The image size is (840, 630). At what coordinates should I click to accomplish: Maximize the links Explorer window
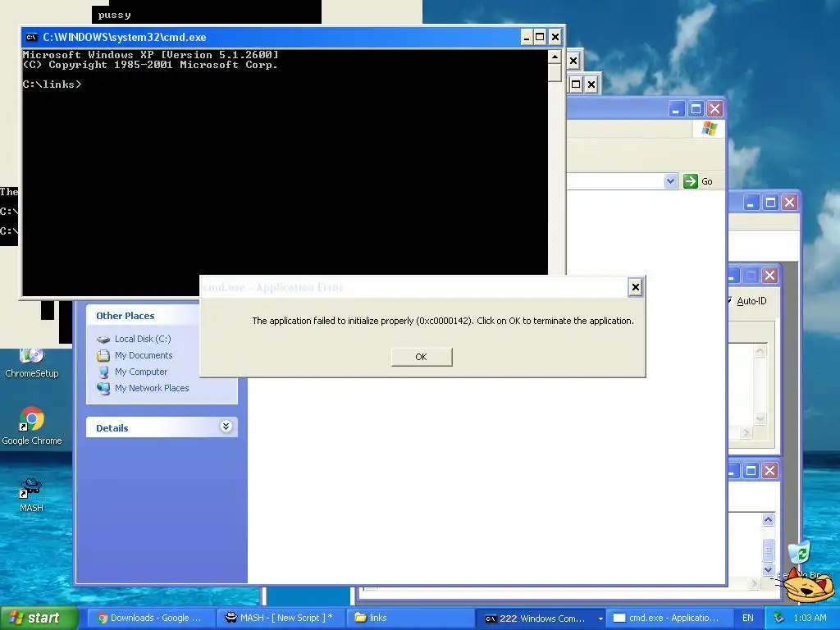[696, 109]
